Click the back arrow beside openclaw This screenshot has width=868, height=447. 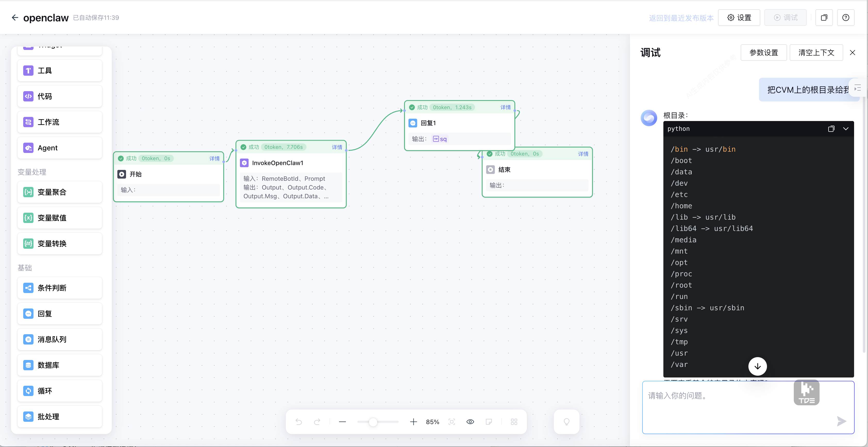15,18
